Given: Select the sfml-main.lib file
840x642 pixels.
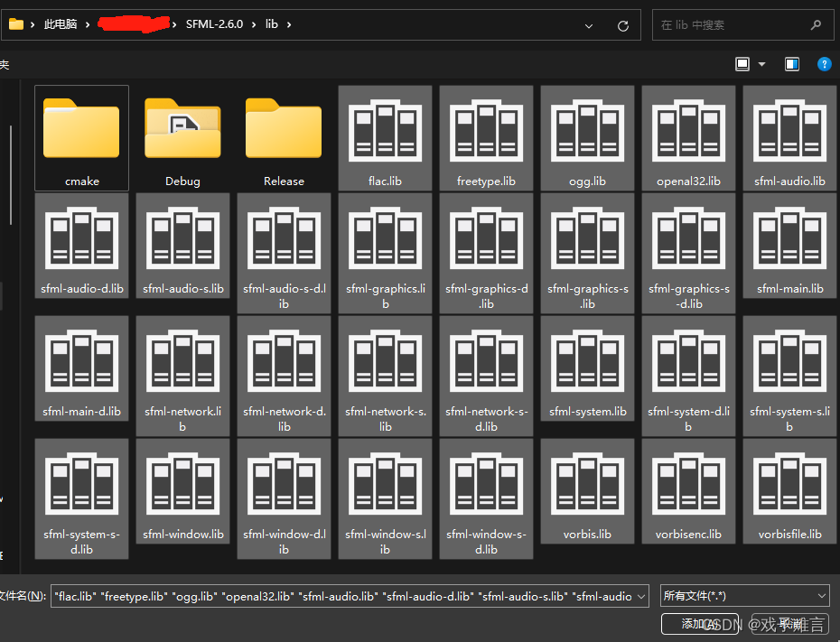Looking at the screenshot, I should tap(789, 246).
